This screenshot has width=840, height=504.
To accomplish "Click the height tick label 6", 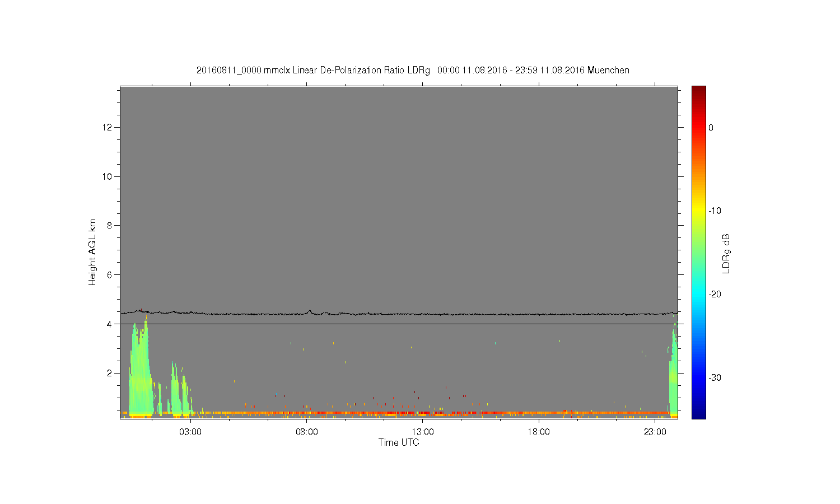I will tap(110, 275).
